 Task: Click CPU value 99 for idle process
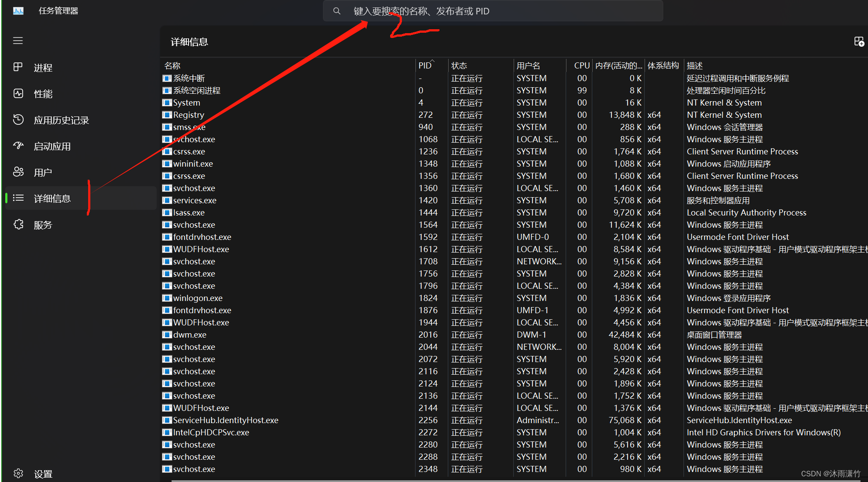click(582, 90)
